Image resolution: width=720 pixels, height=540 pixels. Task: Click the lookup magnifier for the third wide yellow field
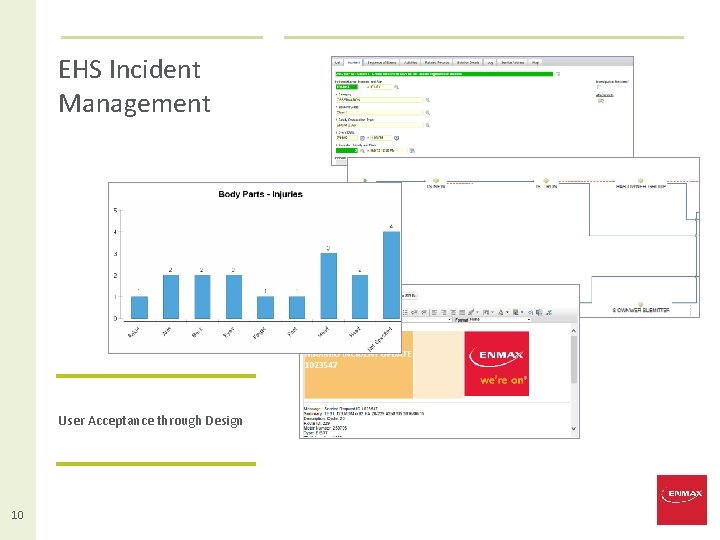point(428,125)
